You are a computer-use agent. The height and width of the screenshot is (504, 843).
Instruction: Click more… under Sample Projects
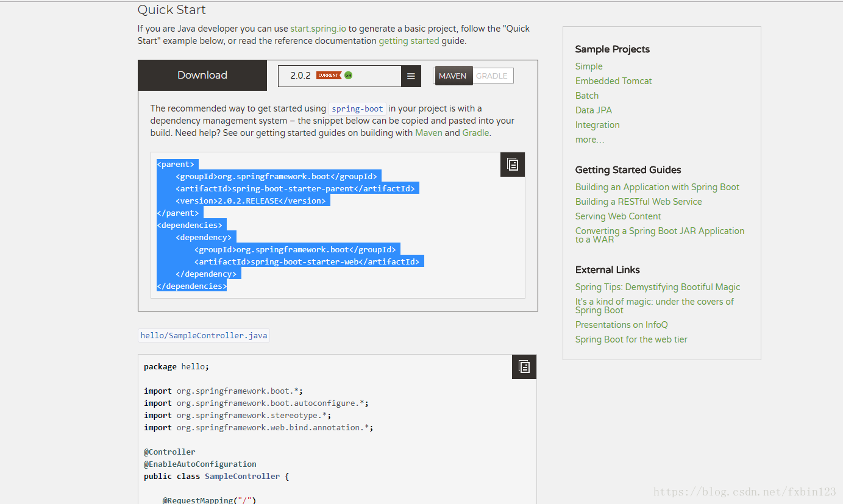[x=590, y=140]
